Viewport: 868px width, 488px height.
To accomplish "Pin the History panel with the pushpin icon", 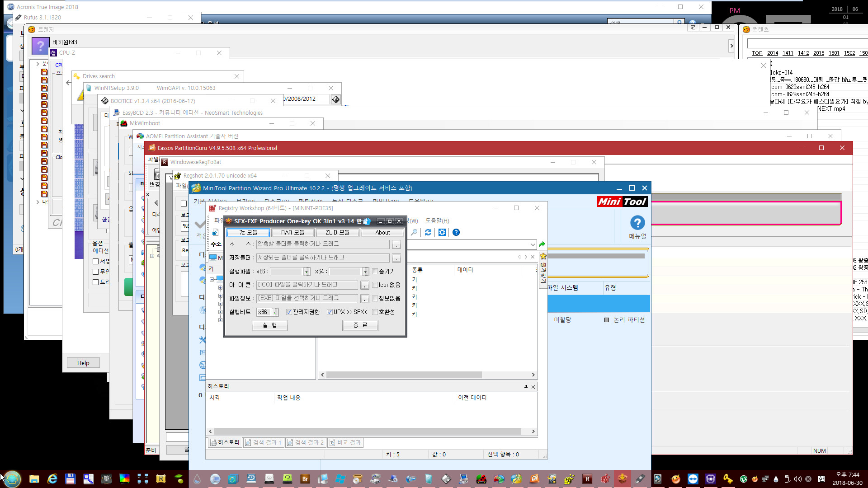I will tap(526, 387).
